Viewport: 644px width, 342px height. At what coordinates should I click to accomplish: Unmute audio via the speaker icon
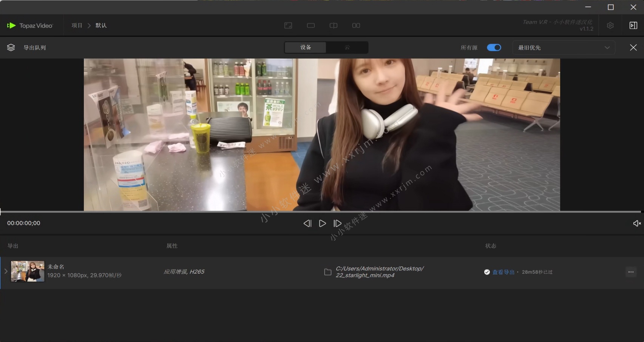(637, 223)
